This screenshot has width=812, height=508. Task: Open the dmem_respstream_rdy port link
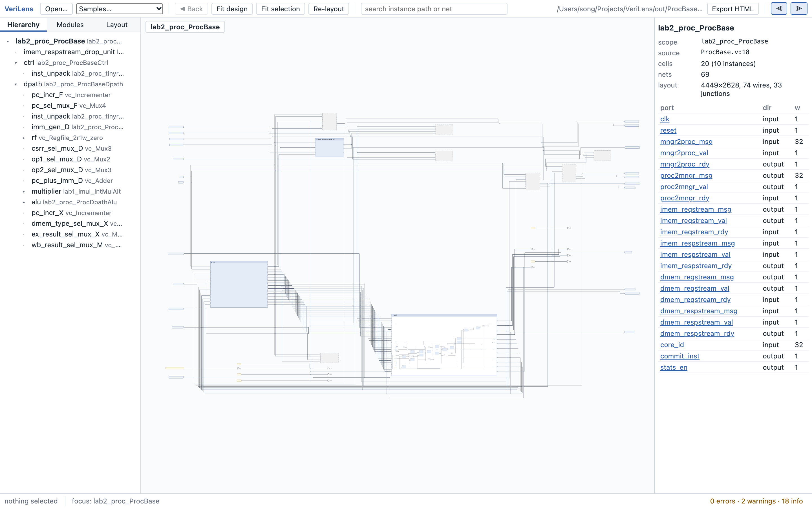click(x=697, y=333)
